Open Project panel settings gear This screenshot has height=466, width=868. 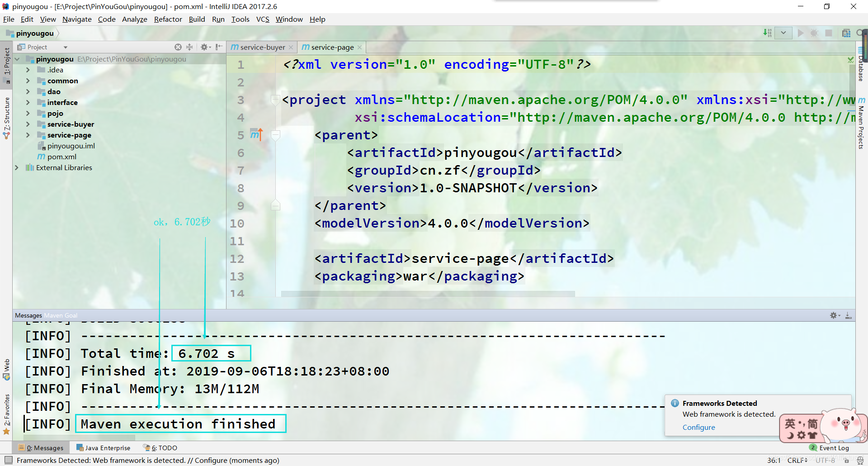click(205, 47)
